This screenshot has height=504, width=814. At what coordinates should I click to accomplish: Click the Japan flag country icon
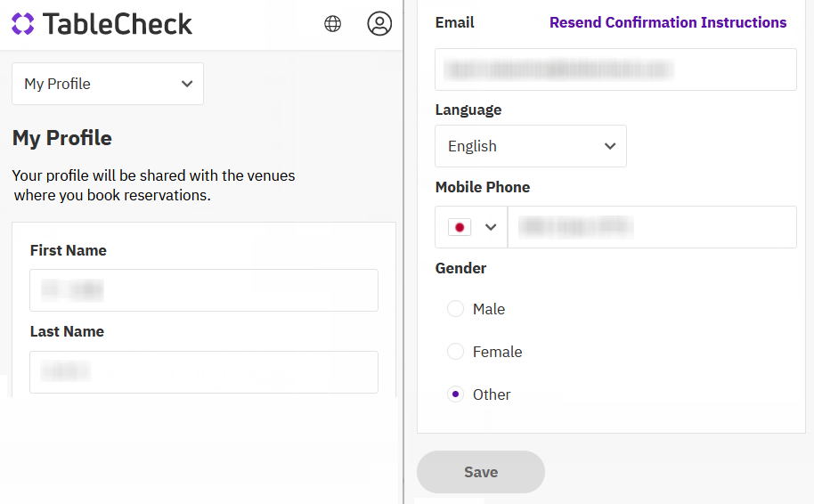(x=460, y=227)
